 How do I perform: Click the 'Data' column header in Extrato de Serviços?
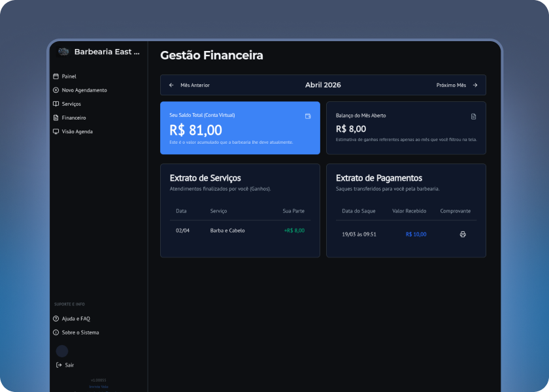[181, 211]
